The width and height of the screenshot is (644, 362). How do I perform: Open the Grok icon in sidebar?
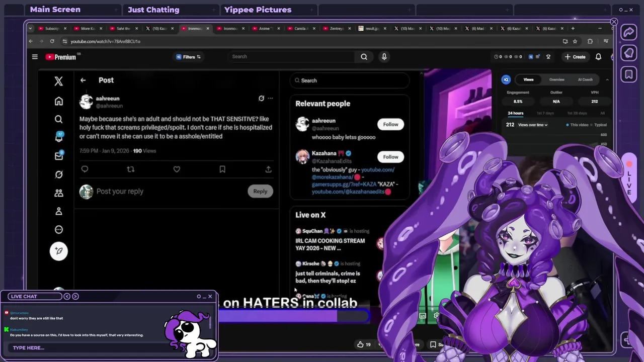click(x=58, y=174)
